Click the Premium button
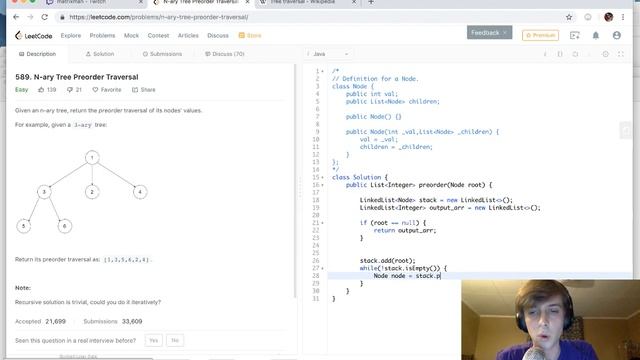 [x=540, y=36]
